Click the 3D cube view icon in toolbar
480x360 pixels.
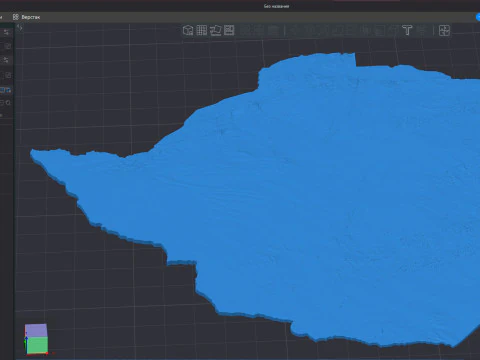[x=188, y=30]
